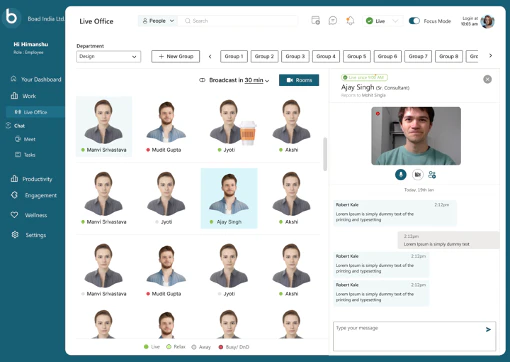Click the Broadcast icon
This screenshot has width=510, height=362.
coord(202,80)
